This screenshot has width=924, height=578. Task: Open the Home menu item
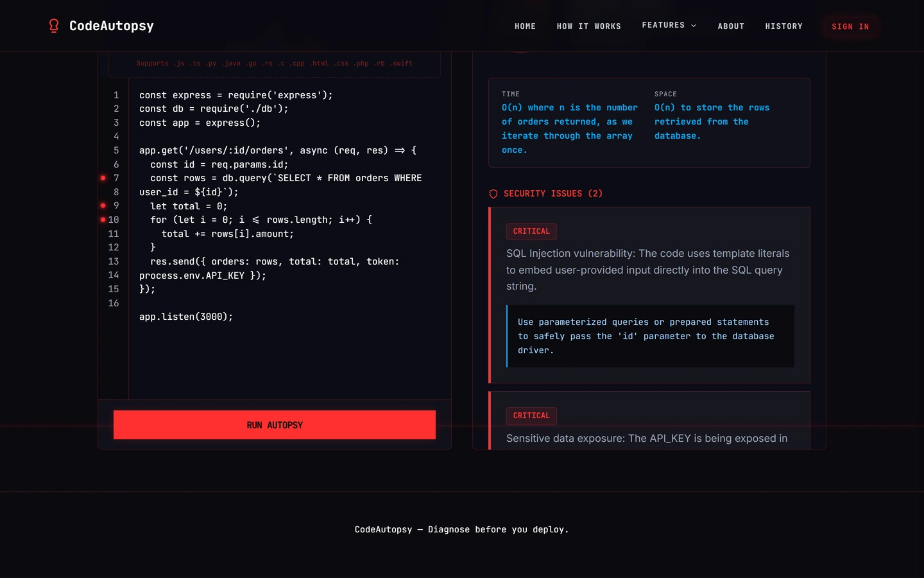click(x=525, y=26)
